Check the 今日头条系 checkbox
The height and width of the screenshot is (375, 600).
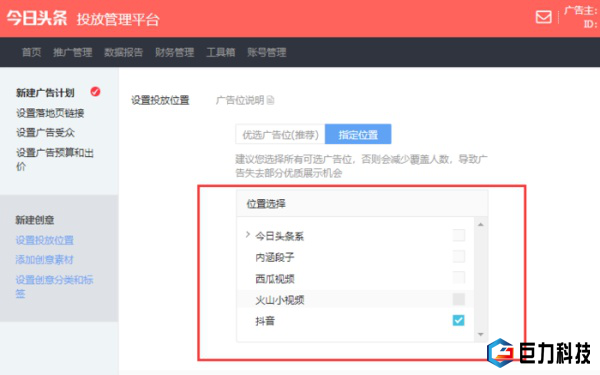pos(458,235)
